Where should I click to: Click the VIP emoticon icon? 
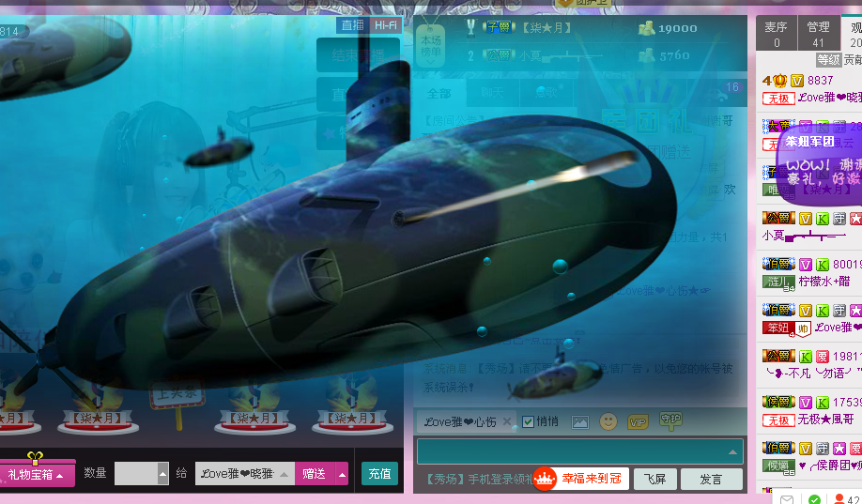point(638,422)
